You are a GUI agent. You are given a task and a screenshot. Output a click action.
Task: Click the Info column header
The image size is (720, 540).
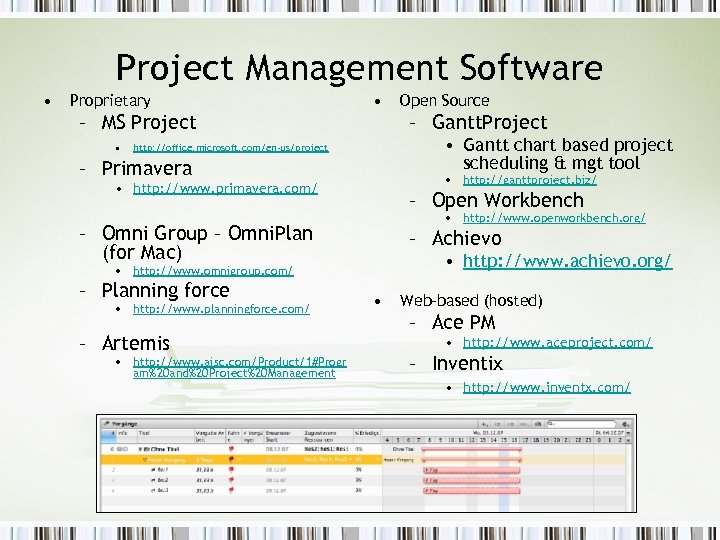127,436
